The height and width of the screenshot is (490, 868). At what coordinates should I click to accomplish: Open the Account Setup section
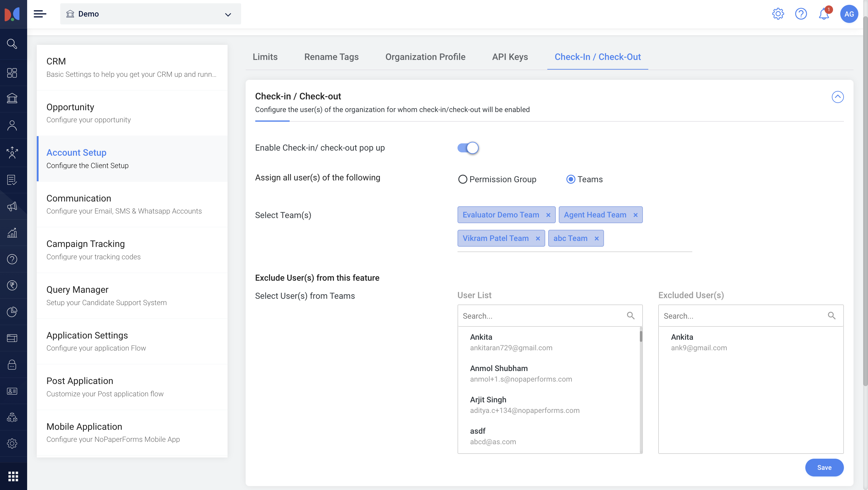132,159
